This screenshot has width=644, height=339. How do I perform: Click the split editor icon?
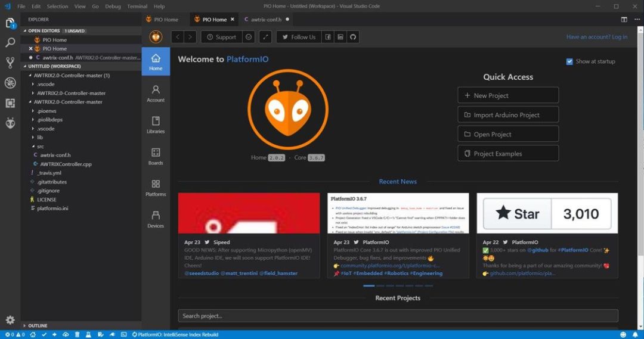point(624,19)
